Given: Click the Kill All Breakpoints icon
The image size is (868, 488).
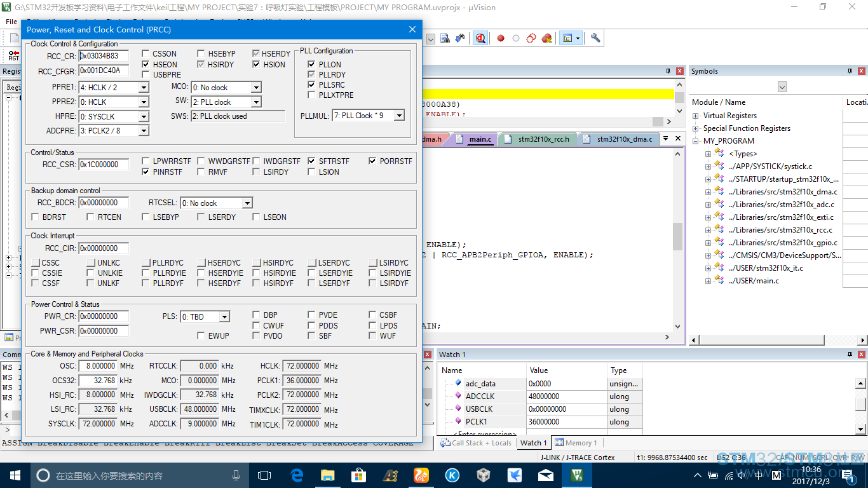Looking at the screenshot, I should pos(546,38).
